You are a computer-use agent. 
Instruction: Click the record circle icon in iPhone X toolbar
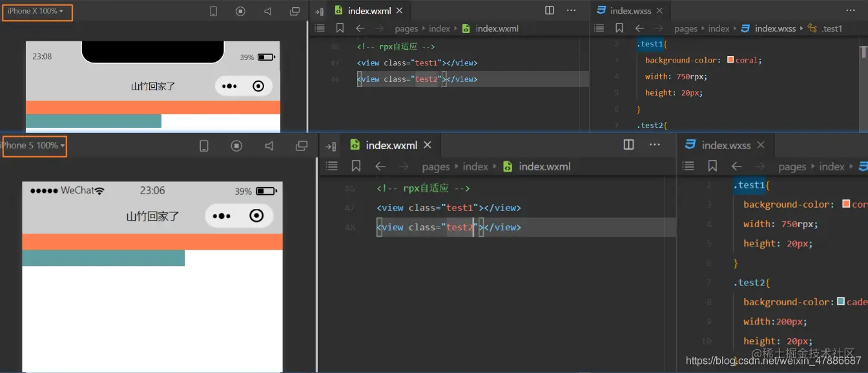(240, 12)
